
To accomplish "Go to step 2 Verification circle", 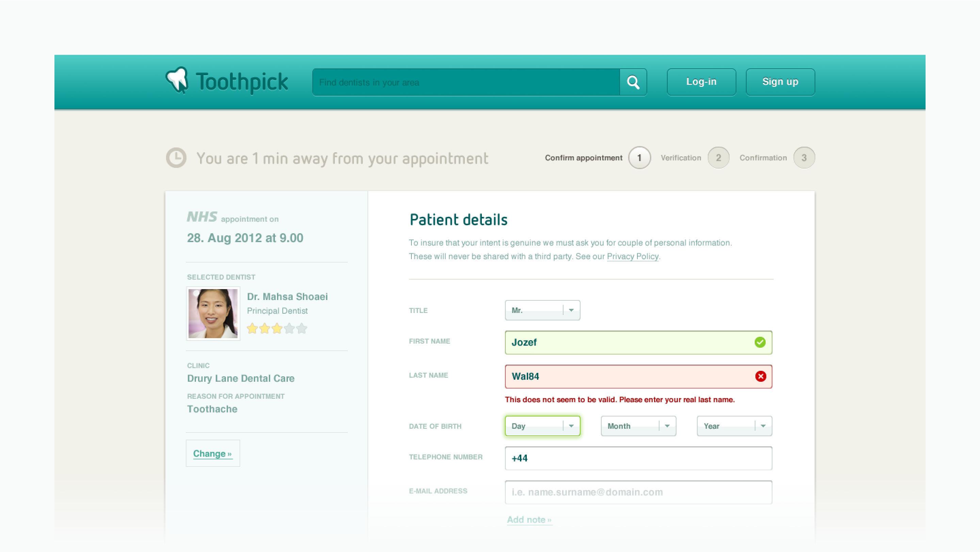I will point(718,158).
